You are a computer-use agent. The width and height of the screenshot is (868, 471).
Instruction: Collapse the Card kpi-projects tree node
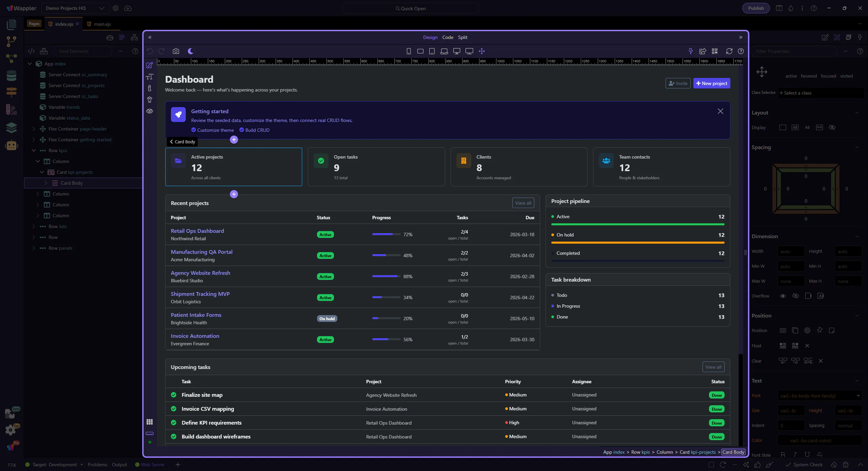tap(42, 172)
